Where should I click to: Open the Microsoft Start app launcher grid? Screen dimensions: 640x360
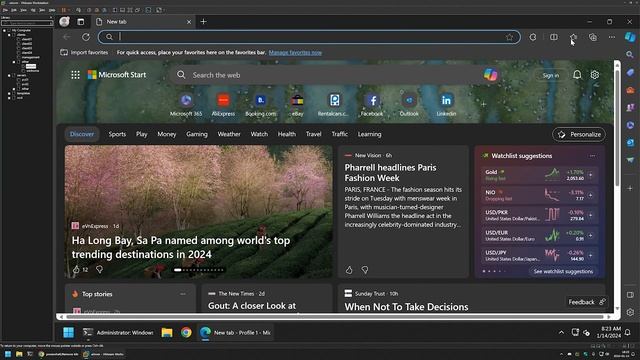76,75
